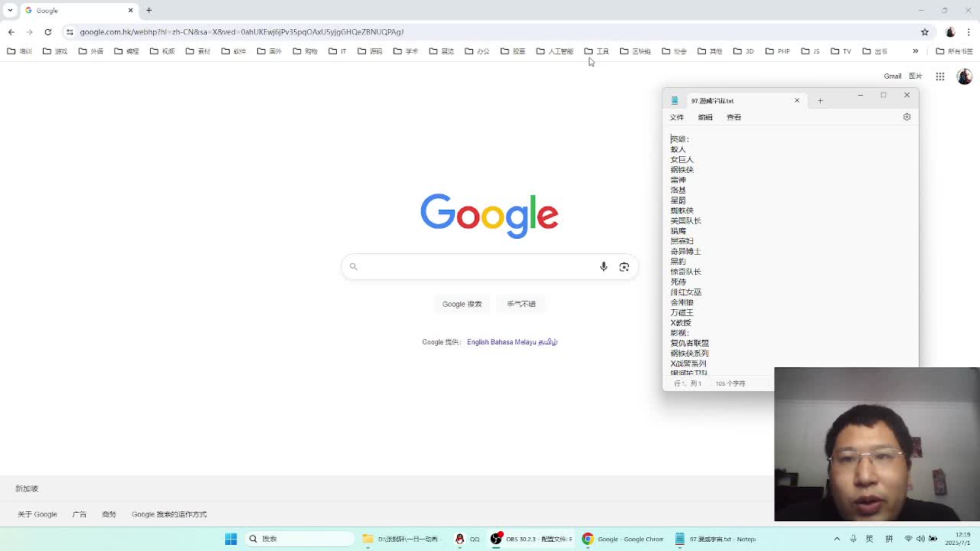The image size is (980, 551).
Task: Expand Chrome's tab search dropdown arrow
Action: [x=10, y=10]
